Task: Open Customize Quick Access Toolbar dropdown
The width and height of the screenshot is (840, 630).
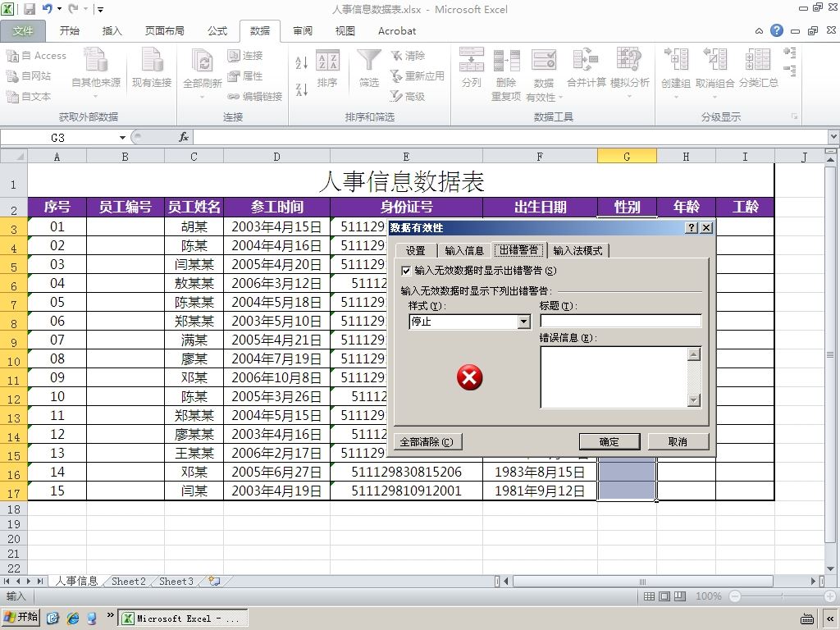Action: tap(101, 10)
